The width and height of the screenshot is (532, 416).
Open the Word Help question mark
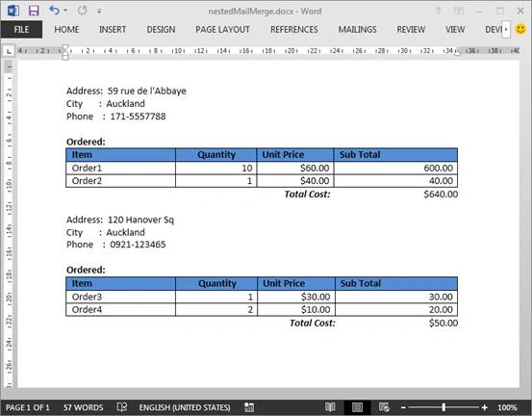(x=438, y=11)
